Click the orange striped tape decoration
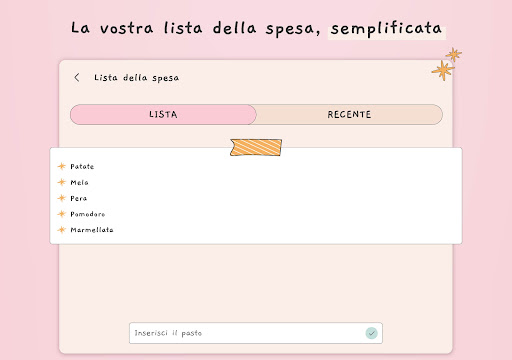Image resolution: width=512 pixels, height=360 pixels. (x=256, y=147)
